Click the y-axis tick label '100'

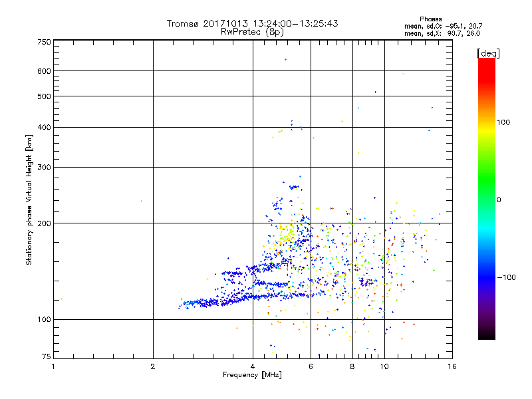coord(44,320)
